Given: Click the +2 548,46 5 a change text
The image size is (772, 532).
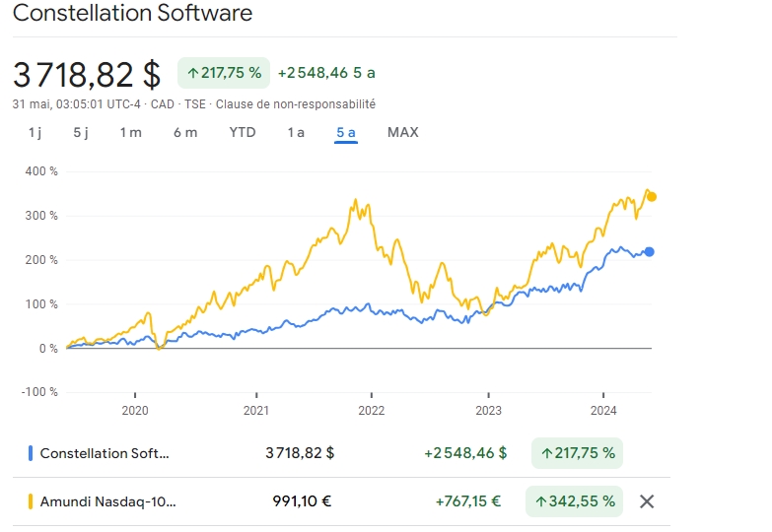Looking at the screenshot, I should tap(326, 73).
